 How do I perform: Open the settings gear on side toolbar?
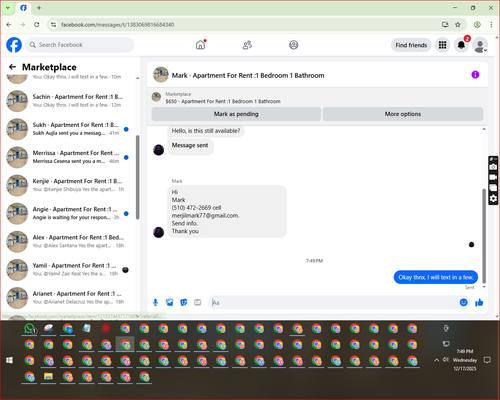tap(493, 199)
